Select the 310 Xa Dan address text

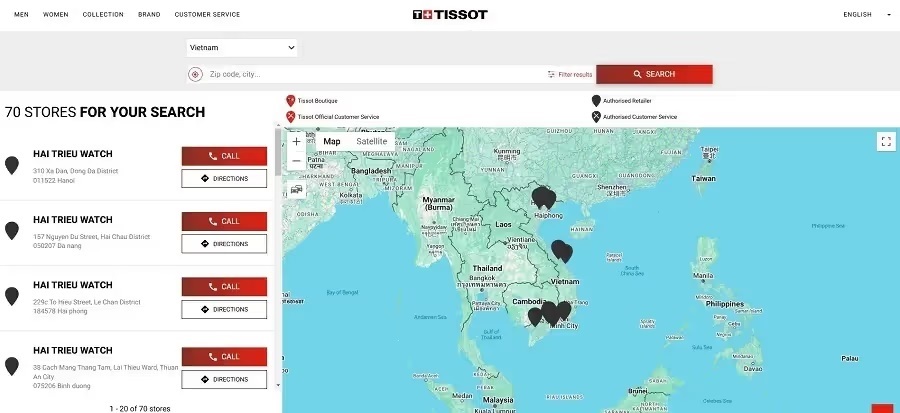point(75,171)
